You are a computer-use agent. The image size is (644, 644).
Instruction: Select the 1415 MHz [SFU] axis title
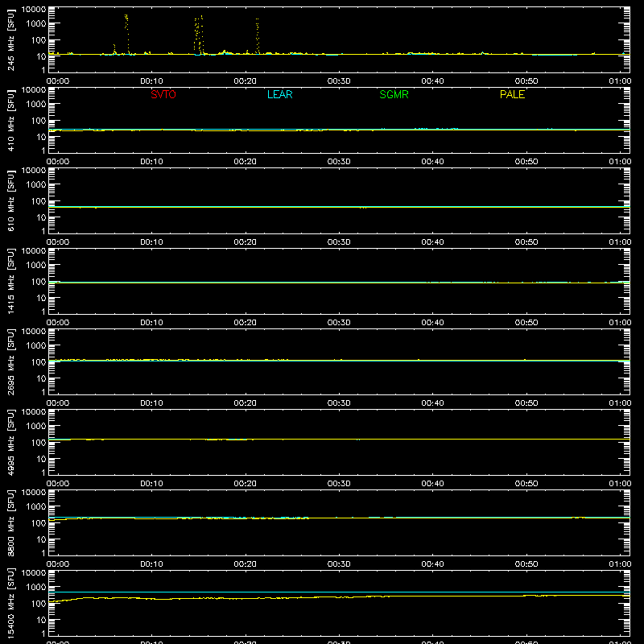pyautogui.click(x=11, y=281)
